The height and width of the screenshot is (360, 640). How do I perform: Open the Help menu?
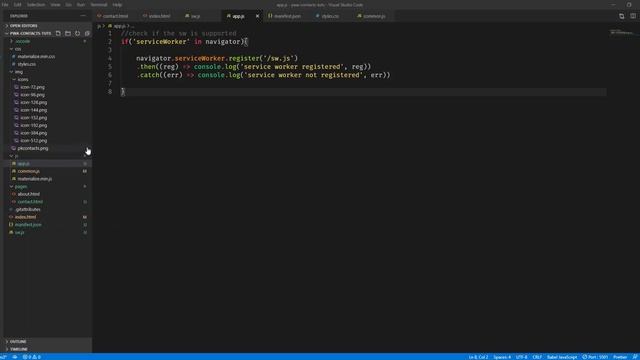[117, 5]
